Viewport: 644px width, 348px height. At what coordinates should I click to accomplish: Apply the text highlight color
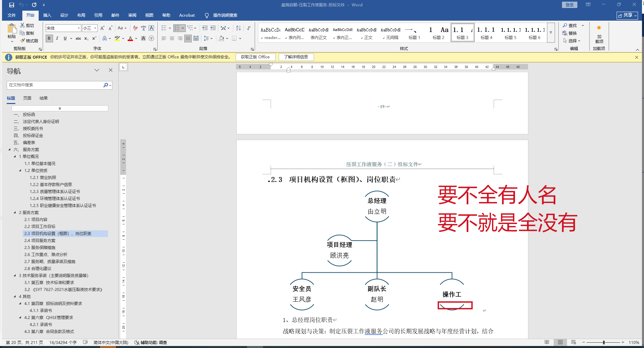pos(117,38)
